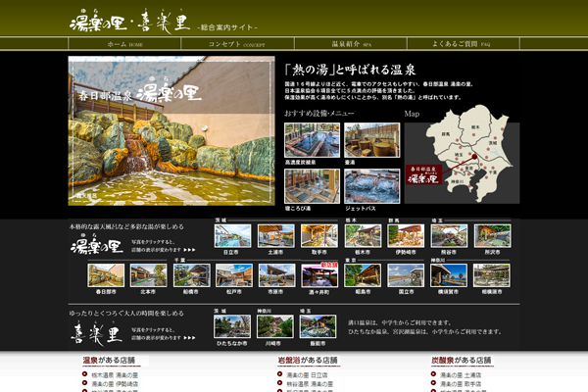The width and height of the screenshot is (588, 392).
Task: Open the 寝ころび湯 facility thumbnail
Action: pyautogui.click(x=312, y=184)
